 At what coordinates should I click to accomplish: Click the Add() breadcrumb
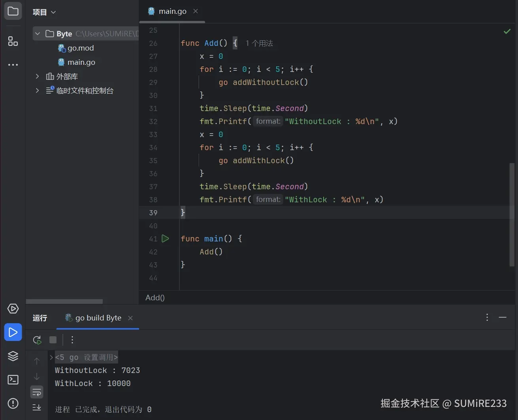click(155, 298)
